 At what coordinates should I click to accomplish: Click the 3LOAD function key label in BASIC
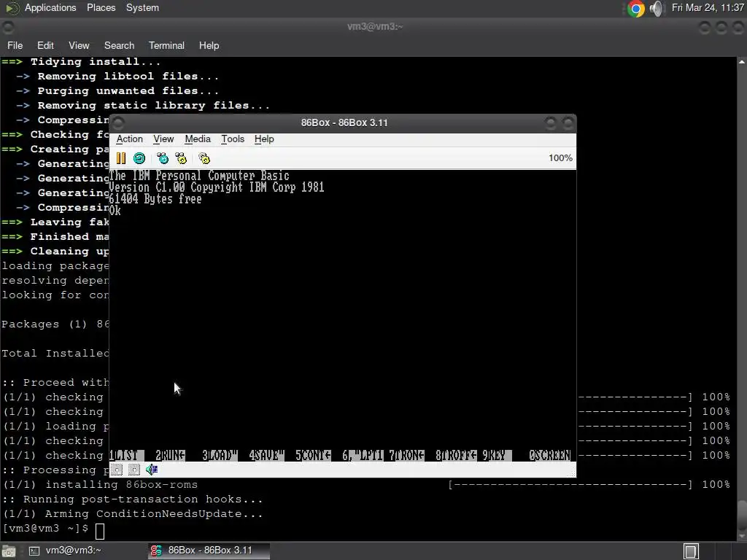220,456
